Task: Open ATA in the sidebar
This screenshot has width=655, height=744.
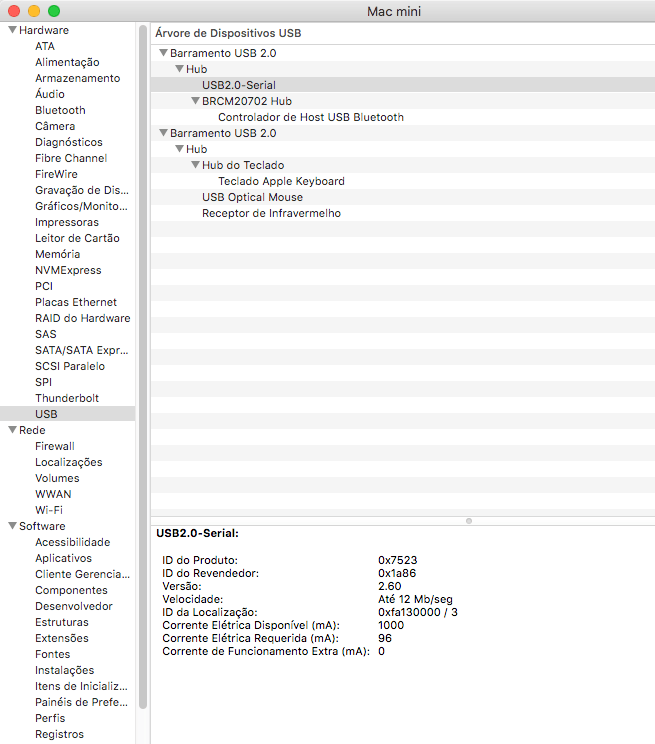Action: (45, 46)
